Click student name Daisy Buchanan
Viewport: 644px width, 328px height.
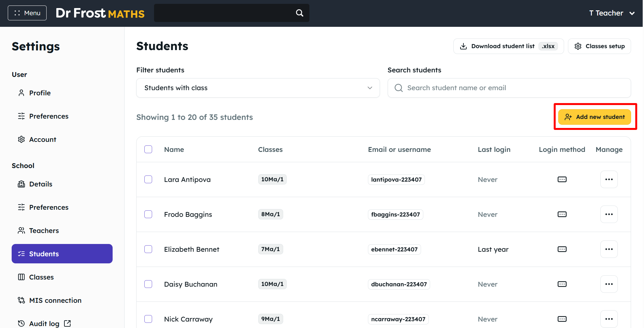point(191,284)
